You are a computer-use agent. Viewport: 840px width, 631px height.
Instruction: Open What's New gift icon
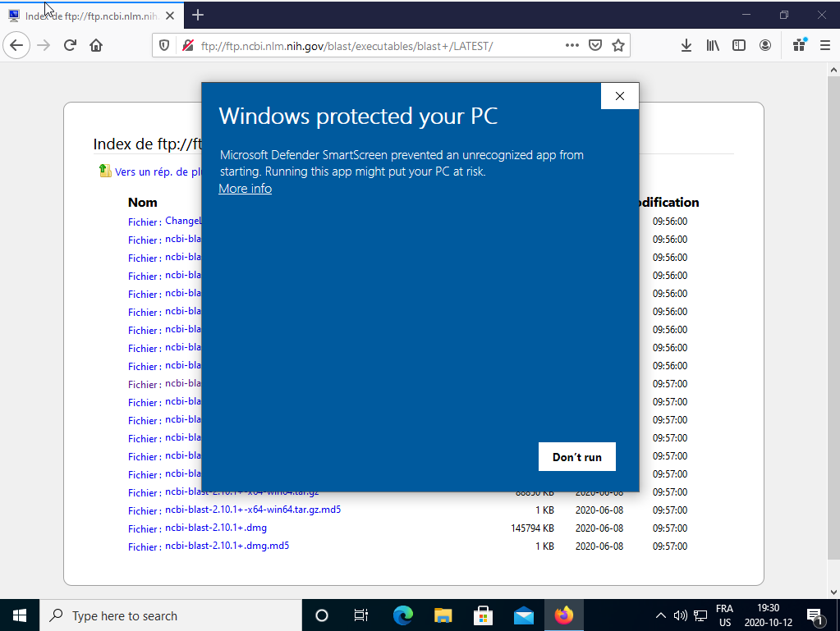(799, 45)
